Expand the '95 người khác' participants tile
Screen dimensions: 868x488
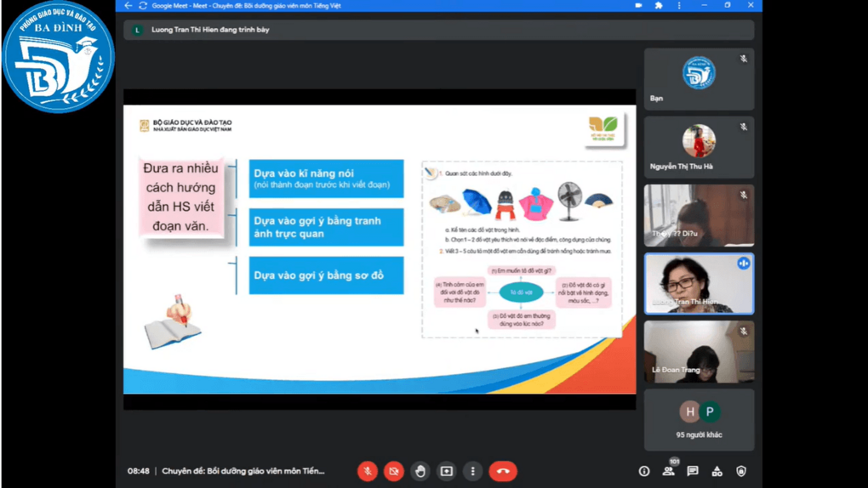[699, 420]
